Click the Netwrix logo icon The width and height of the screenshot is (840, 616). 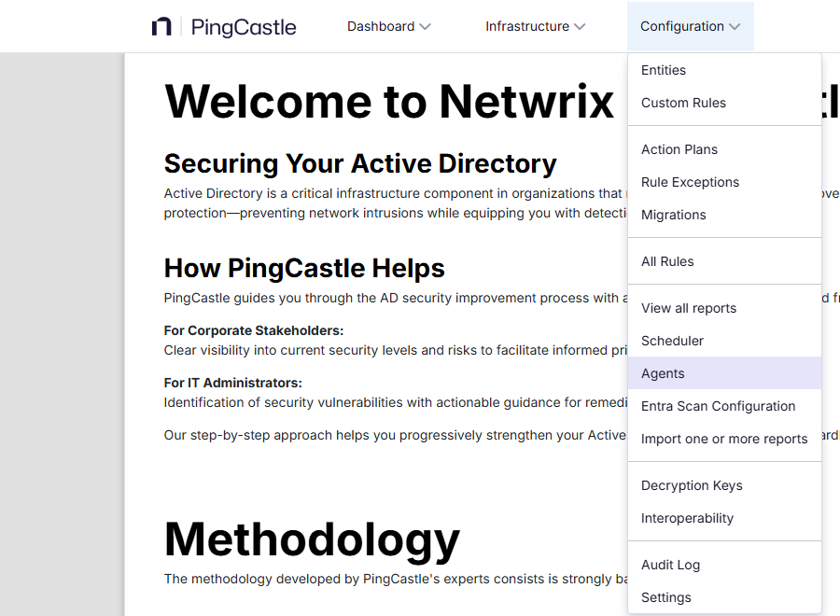pyautogui.click(x=161, y=27)
